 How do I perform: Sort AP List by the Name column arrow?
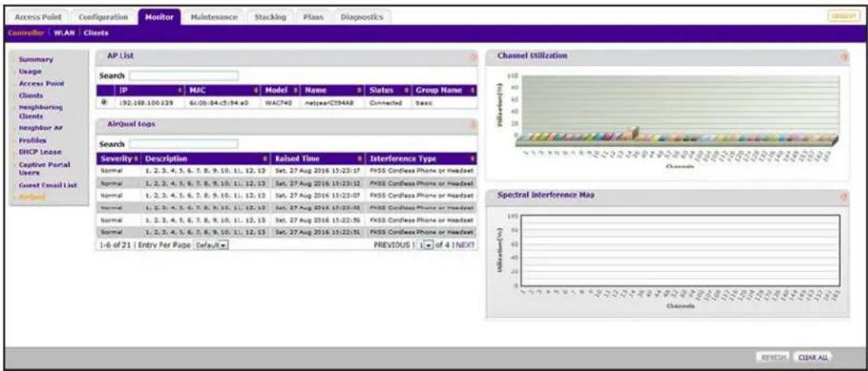360,90
